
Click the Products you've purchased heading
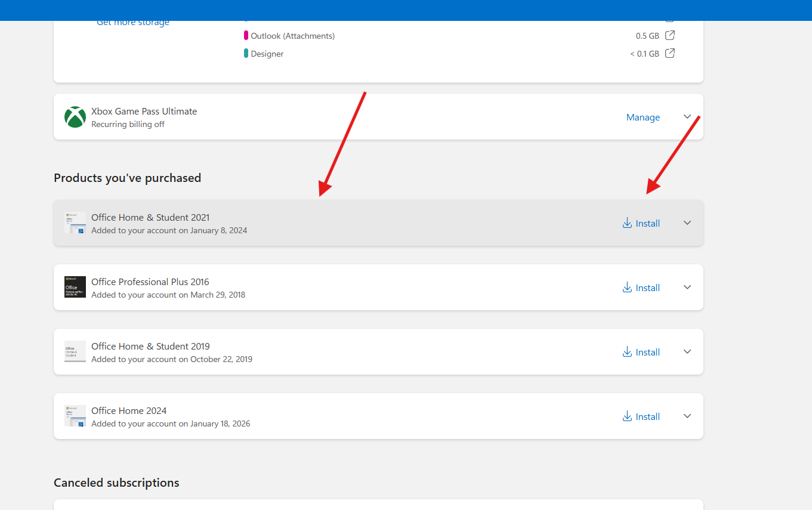coord(127,178)
